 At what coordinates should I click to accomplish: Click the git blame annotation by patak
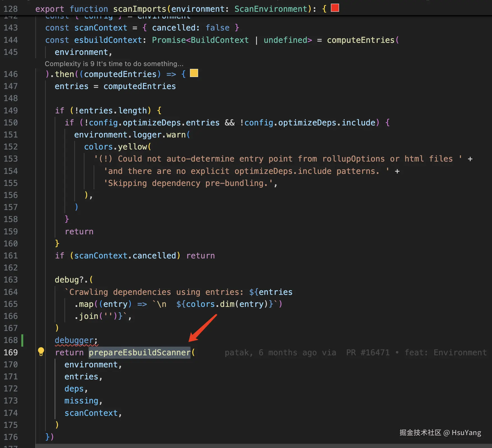(x=355, y=353)
